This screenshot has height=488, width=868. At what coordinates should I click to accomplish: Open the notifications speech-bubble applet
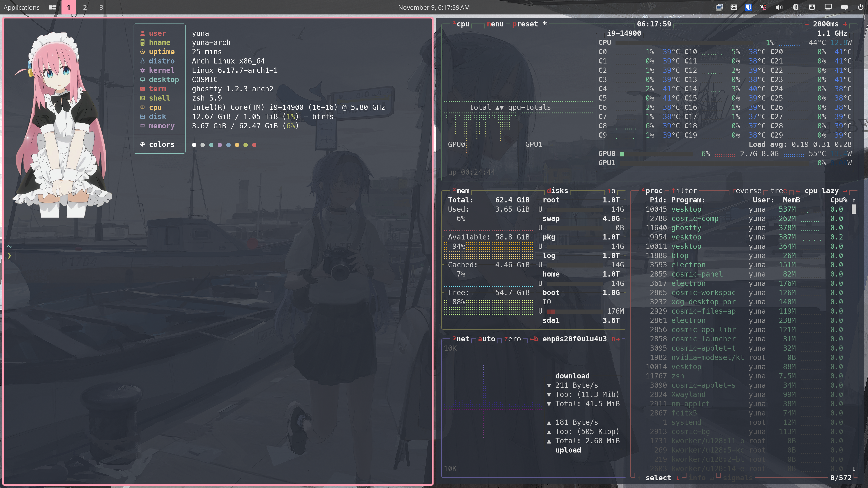coord(844,7)
